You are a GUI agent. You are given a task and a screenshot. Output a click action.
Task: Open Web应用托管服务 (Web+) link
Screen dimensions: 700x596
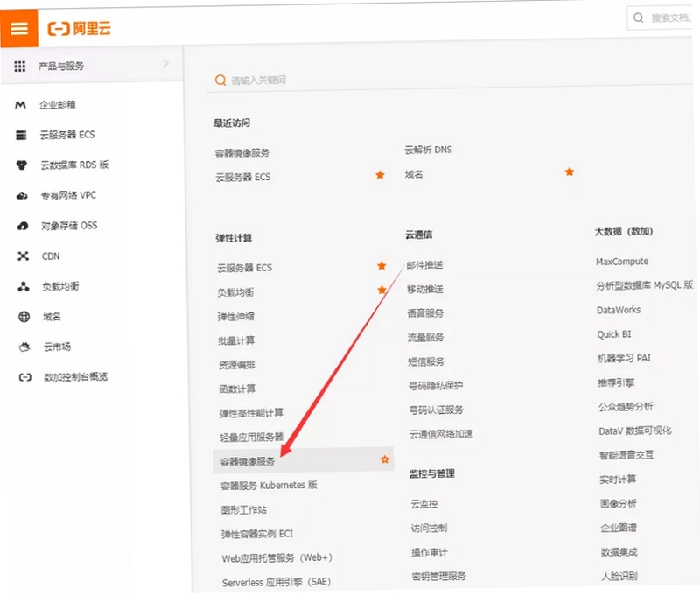[x=276, y=558]
